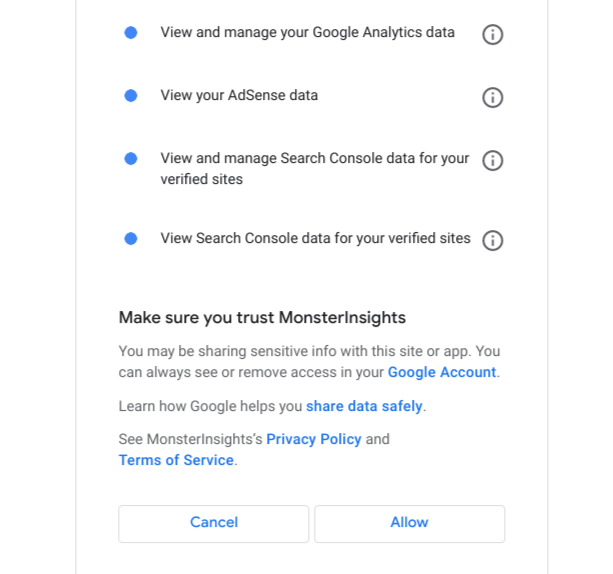Open info icon beside AdSense data permission
The width and height of the screenshot is (613, 574).
click(x=492, y=97)
